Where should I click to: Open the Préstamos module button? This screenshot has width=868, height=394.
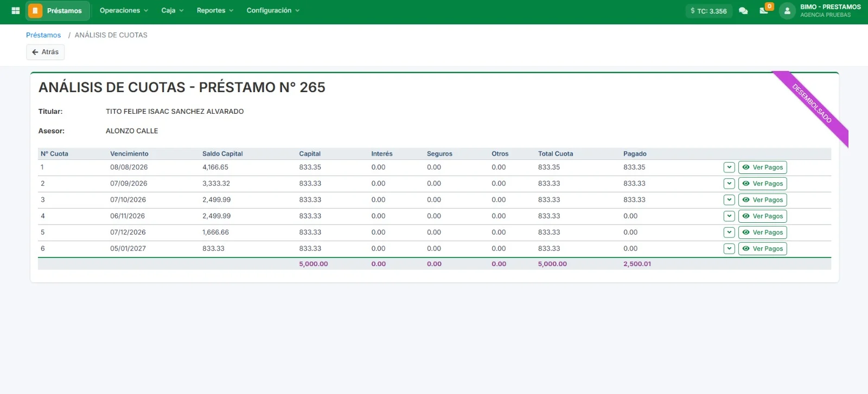tap(58, 11)
